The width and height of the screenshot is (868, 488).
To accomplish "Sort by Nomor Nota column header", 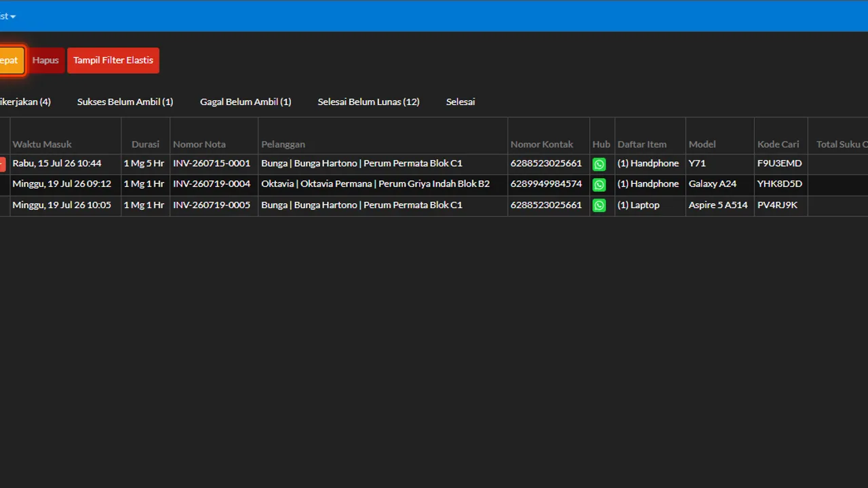I will coord(199,144).
